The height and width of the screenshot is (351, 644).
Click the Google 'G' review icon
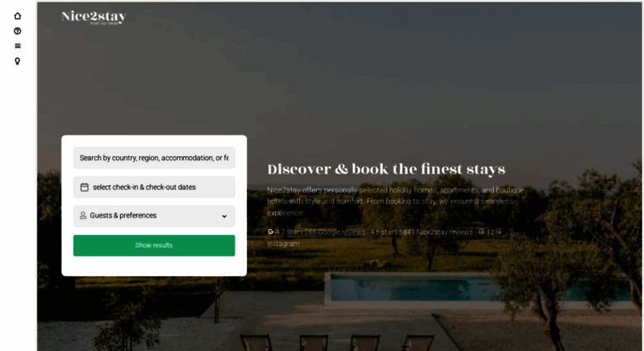270,232
